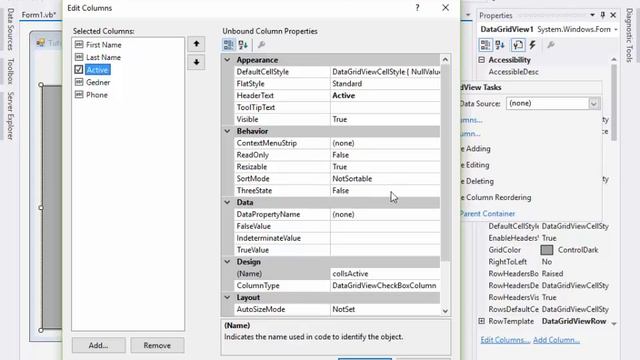Open Properties window options dropdown arrow

[x=592, y=15]
